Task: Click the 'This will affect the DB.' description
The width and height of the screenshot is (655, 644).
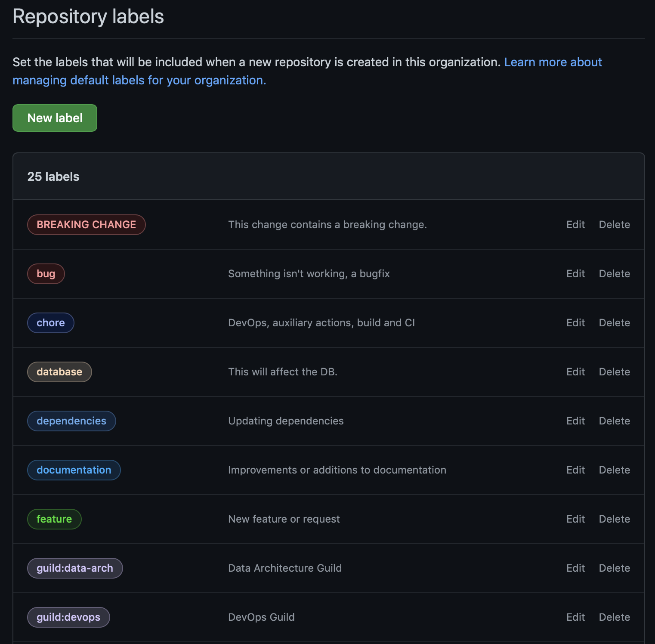Action: (283, 372)
